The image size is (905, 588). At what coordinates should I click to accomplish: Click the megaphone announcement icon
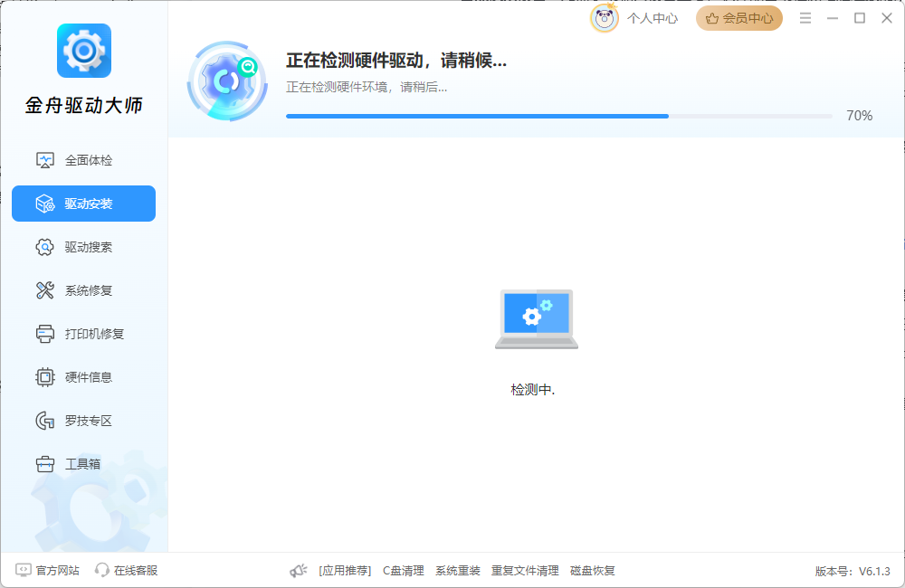click(299, 571)
